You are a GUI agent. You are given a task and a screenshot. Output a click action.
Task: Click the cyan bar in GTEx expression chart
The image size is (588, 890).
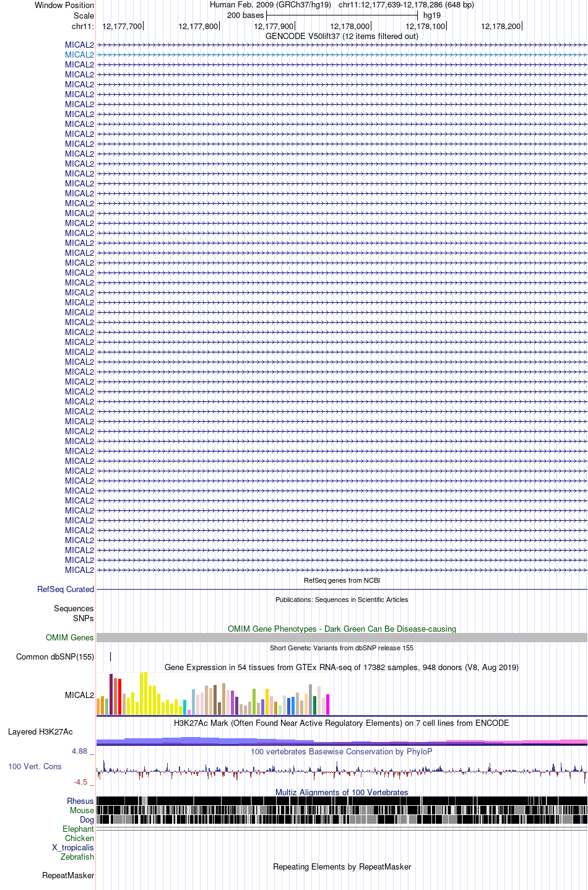184,707
